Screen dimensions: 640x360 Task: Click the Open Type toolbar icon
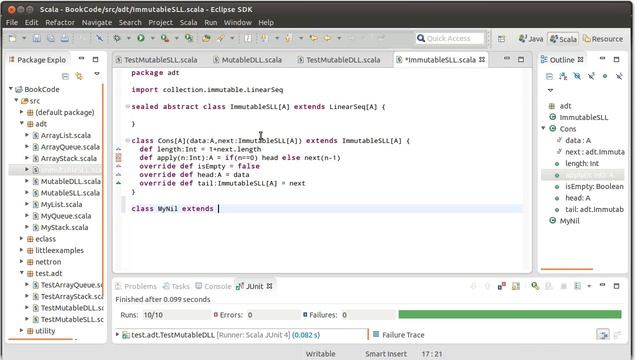point(207,38)
